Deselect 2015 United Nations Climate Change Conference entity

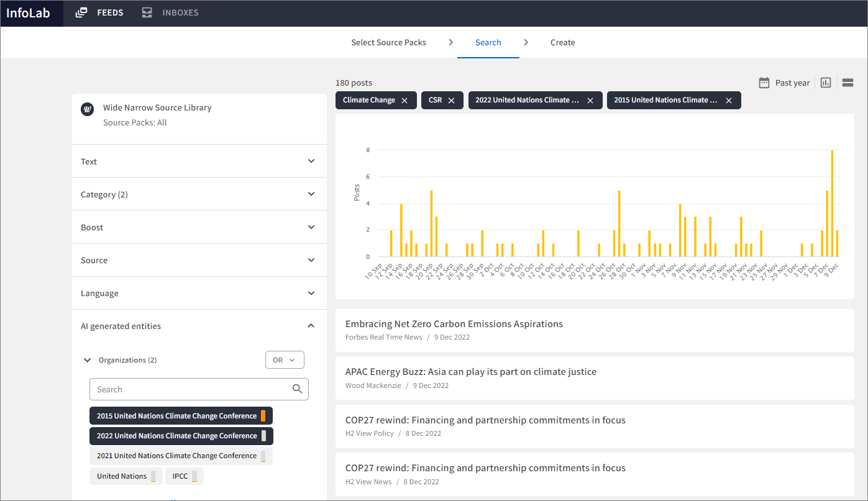coord(176,416)
